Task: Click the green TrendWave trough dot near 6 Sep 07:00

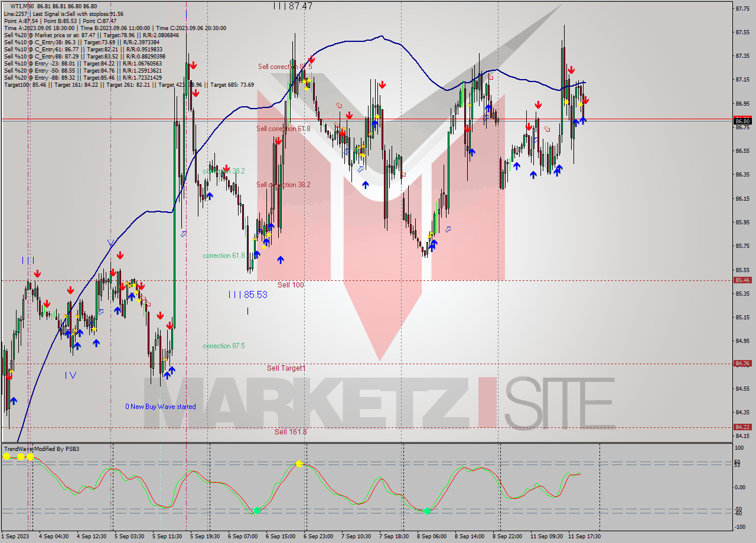Action: coord(257,511)
